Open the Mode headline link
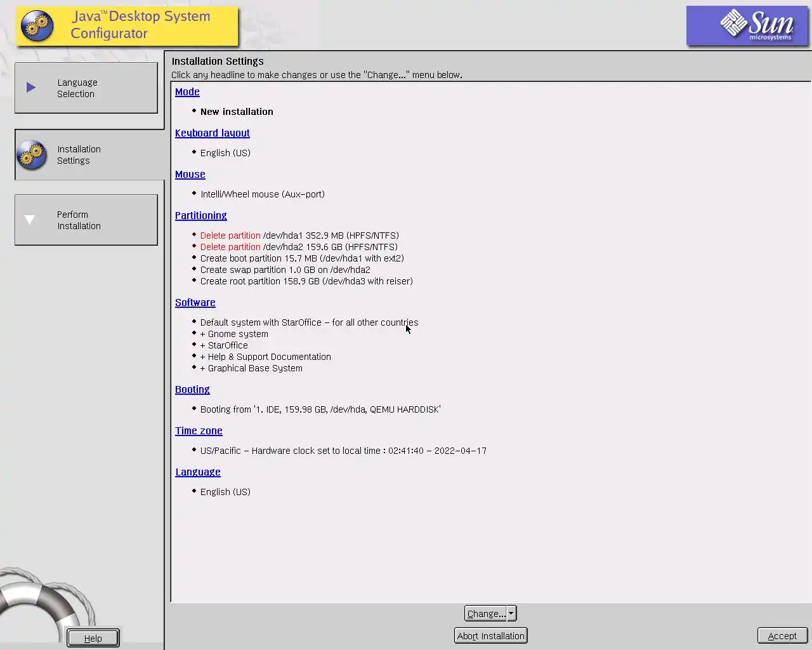This screenshot has height=650, width=812. pos(187,92)
